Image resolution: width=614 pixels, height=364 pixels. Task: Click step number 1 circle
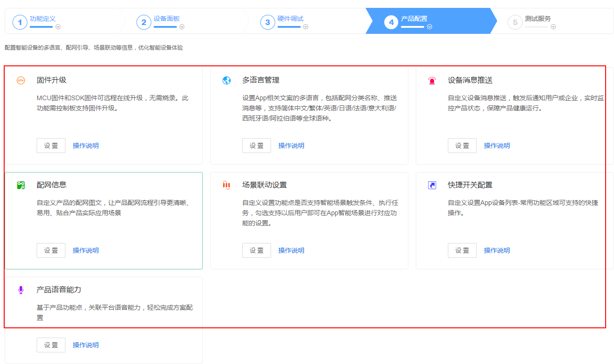(x=20, y=22)
